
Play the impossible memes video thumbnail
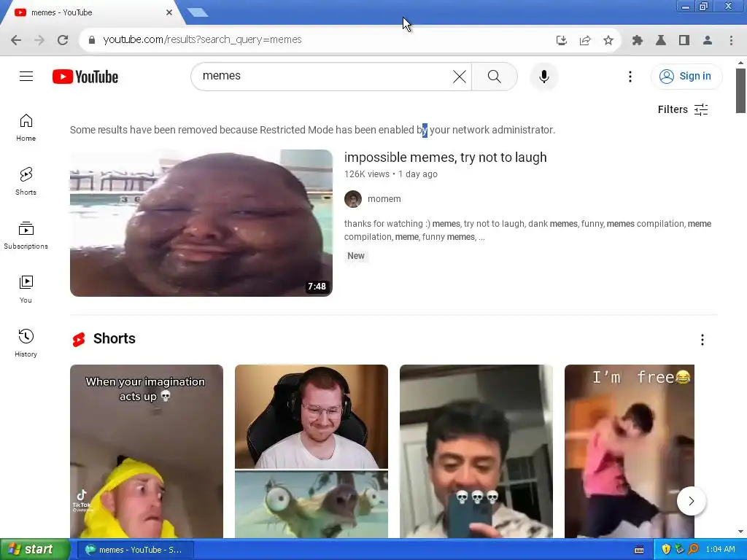pos(201,223)
